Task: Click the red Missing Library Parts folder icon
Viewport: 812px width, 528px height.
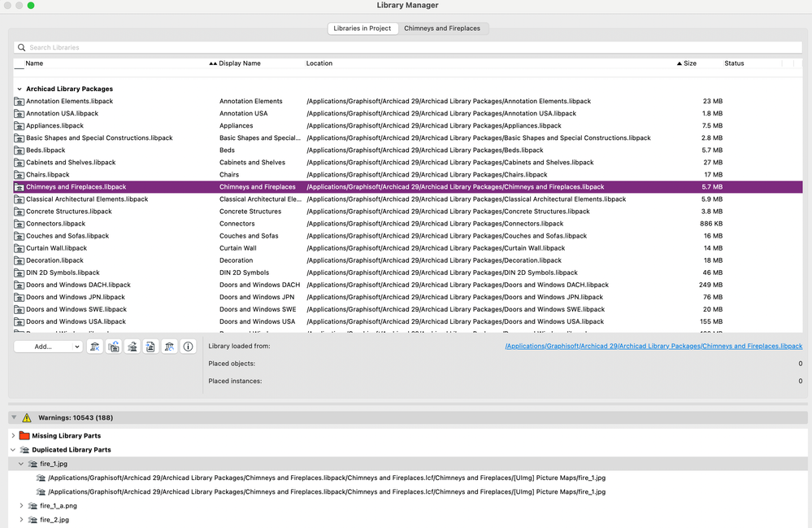Action: pyautogui.click(x=24, y=436)
